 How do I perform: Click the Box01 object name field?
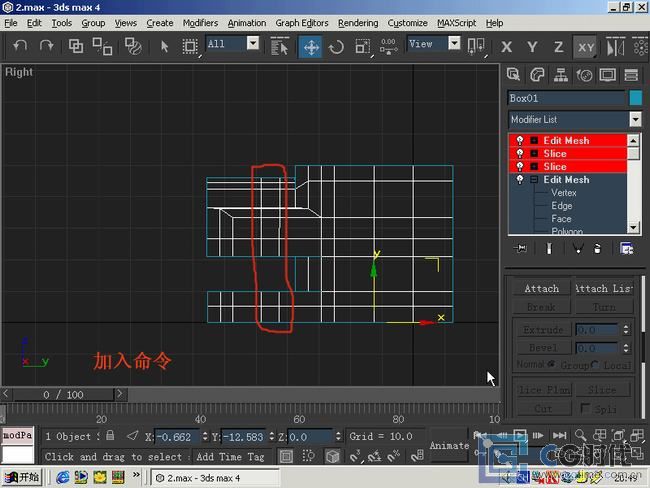[x=566, y=98]
